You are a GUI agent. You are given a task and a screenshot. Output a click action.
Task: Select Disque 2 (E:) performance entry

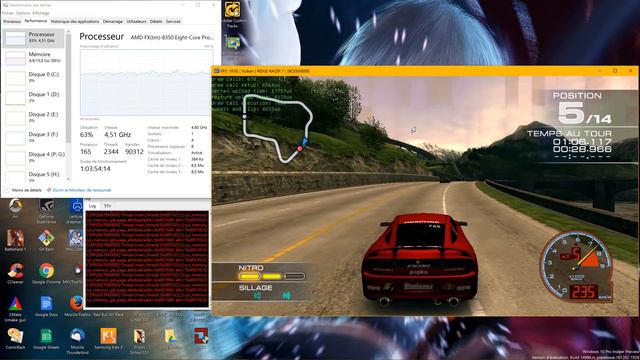(x=33, y=118)
